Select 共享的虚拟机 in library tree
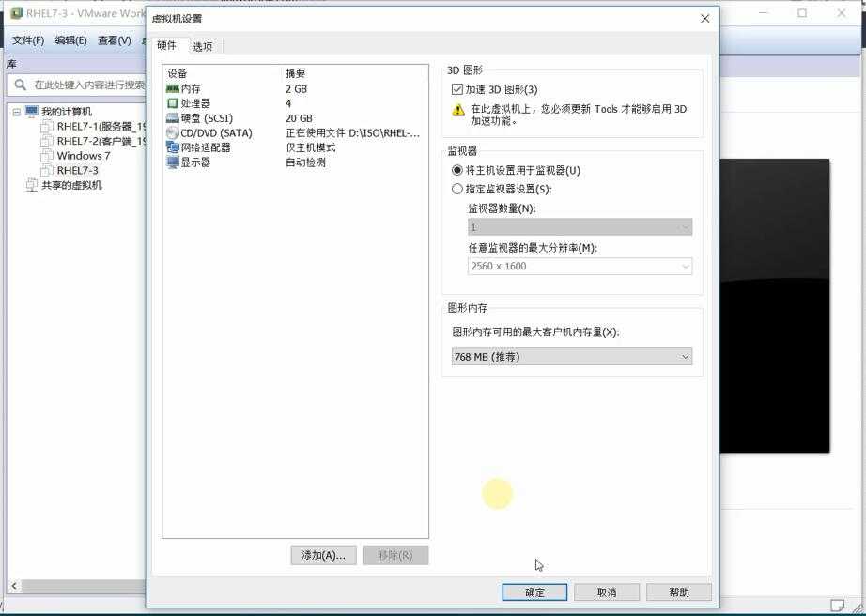866x616 pixels. coord(71,185)
